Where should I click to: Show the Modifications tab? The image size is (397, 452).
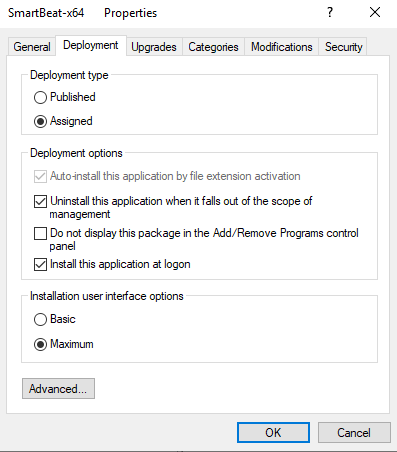click(x=282, y=47)
